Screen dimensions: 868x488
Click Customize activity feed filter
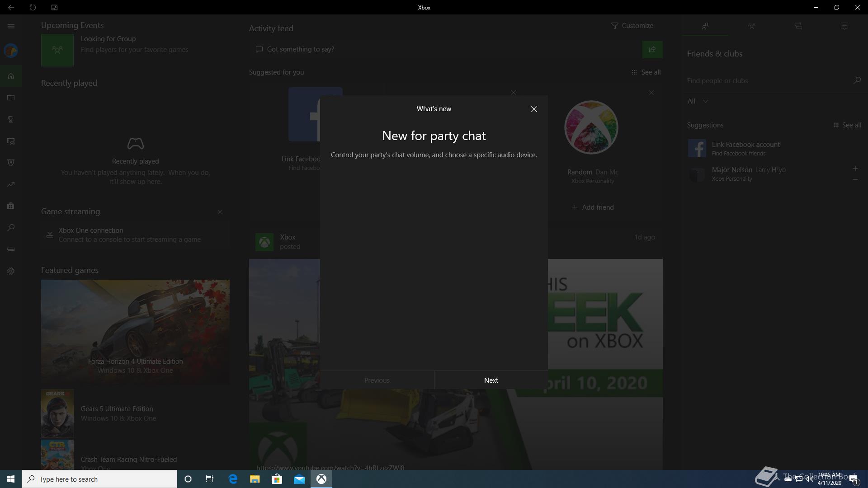[632, 26]
